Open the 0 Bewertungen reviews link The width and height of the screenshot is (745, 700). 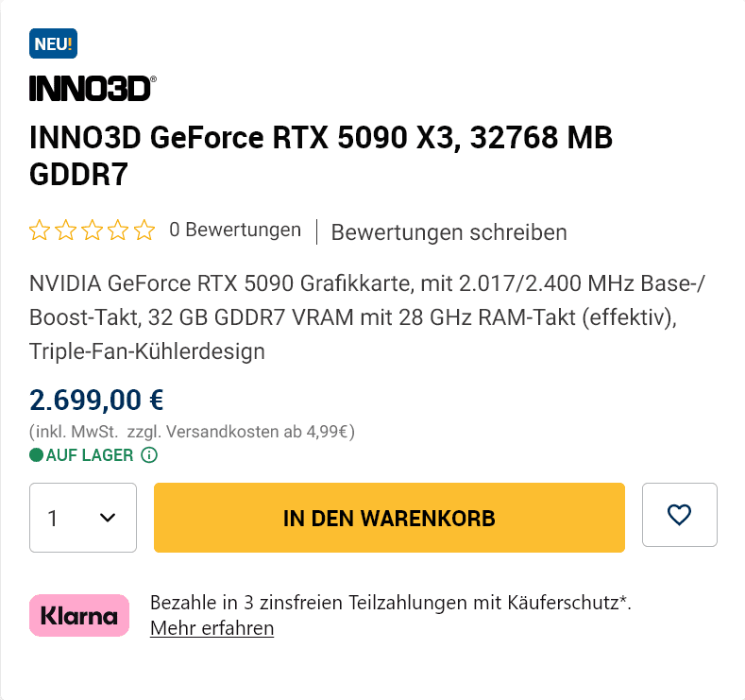[x=235, y=230]
